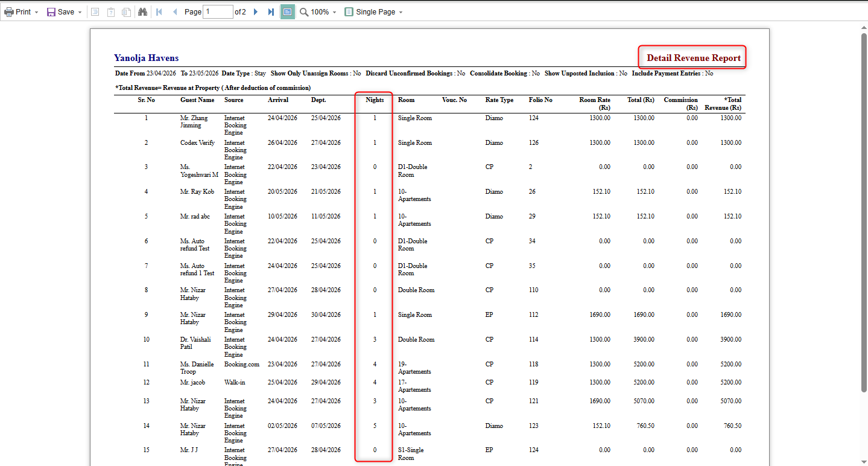Click guest name Dr. Vaishali Patil
Viewport: 868px width, 466px height.
195,343
